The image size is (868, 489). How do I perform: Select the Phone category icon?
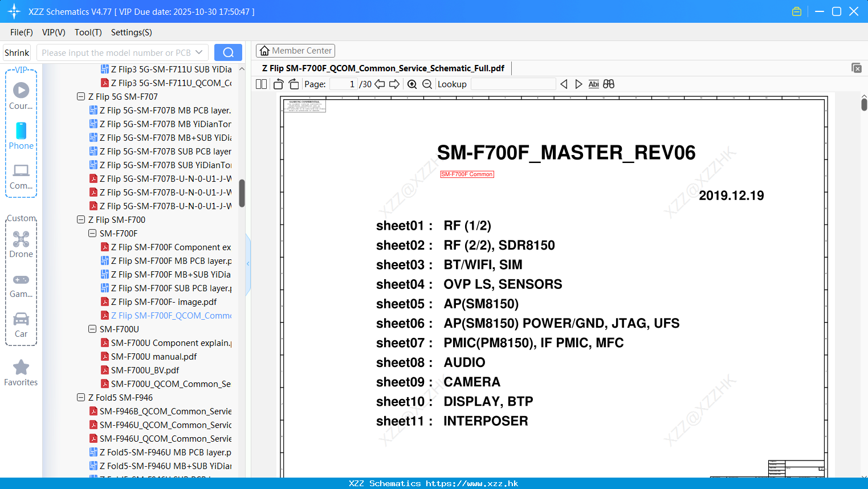tap(21, 136)
